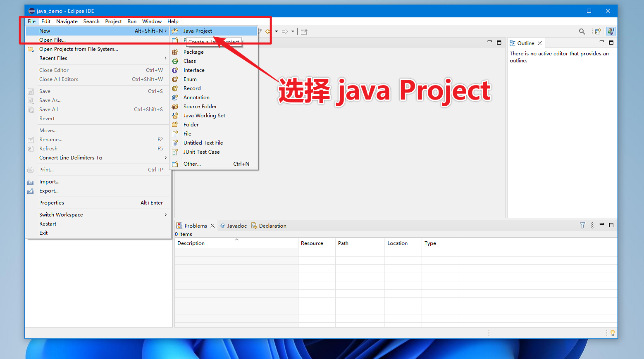This screenshot has height=359, width=644.
Task: Click the Import icon in the File menu
Action: click(31, 182)
